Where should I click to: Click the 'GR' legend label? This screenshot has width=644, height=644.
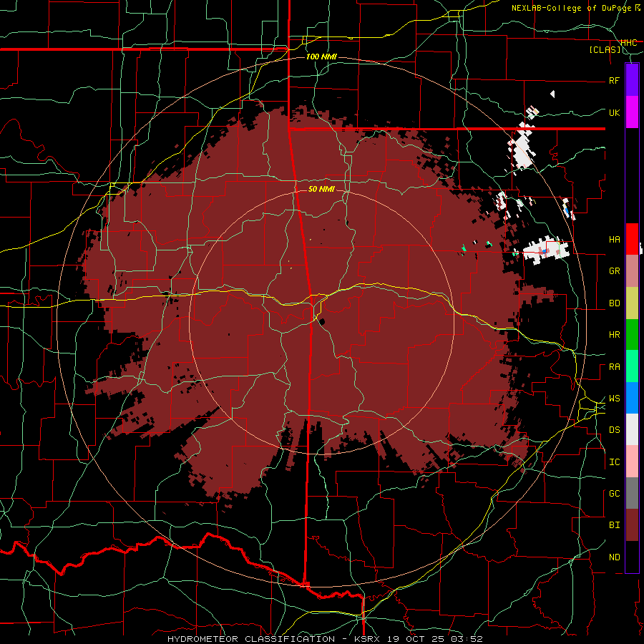[x=614, y=271]
